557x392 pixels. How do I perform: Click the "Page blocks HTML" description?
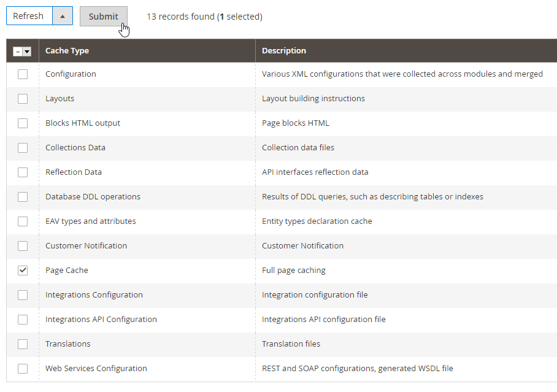pyautogui.click(x=296, y=123)
